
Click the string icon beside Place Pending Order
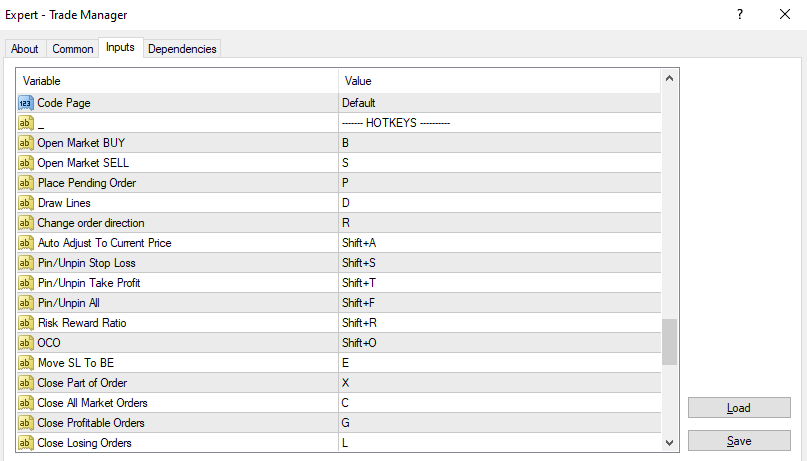pos(26,183)
